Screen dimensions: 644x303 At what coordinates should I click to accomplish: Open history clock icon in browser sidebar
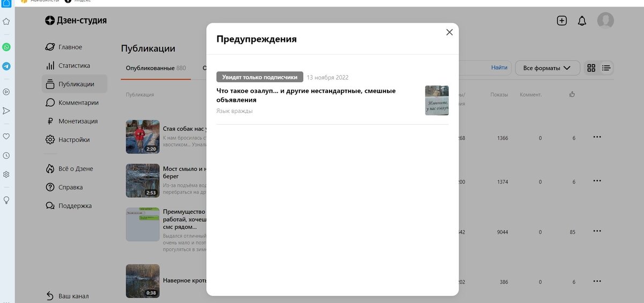click(x=6, y=155)
